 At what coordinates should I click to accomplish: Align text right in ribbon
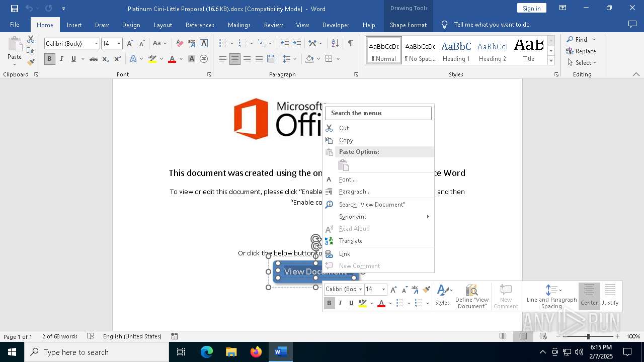pos(247,59)
